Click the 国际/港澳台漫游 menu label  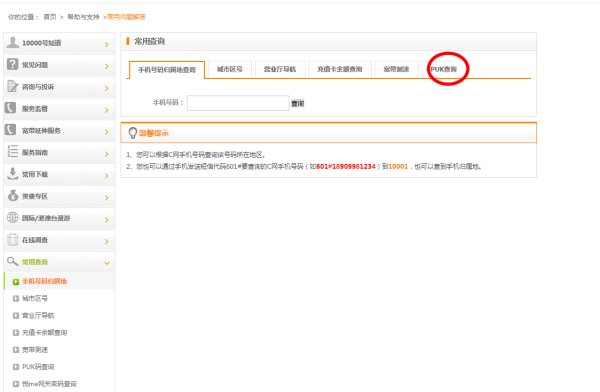(x=46, y=218)
